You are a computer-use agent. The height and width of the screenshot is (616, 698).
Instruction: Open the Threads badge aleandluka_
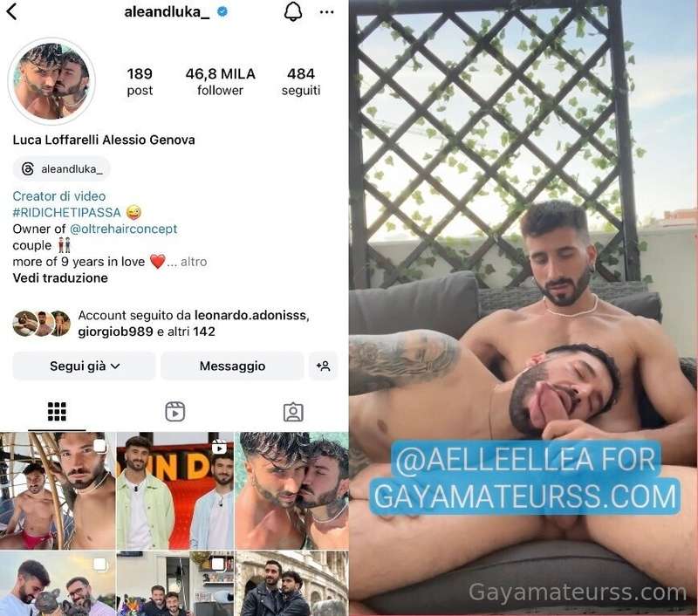(62, 168)
